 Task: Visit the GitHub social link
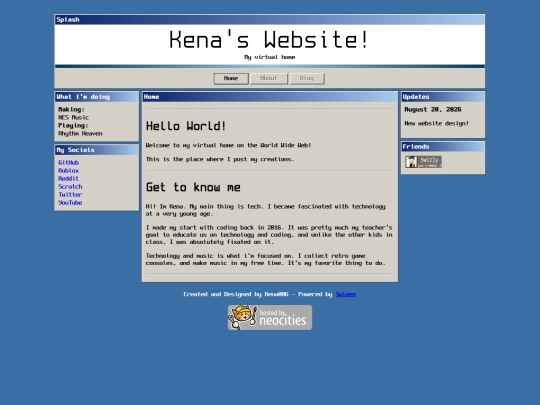[x=69, y=163]
